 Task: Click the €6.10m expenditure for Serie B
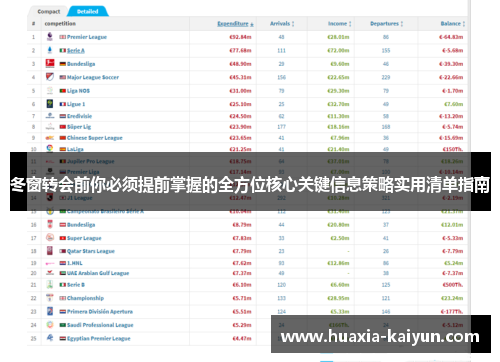click(x=242, y=285)
